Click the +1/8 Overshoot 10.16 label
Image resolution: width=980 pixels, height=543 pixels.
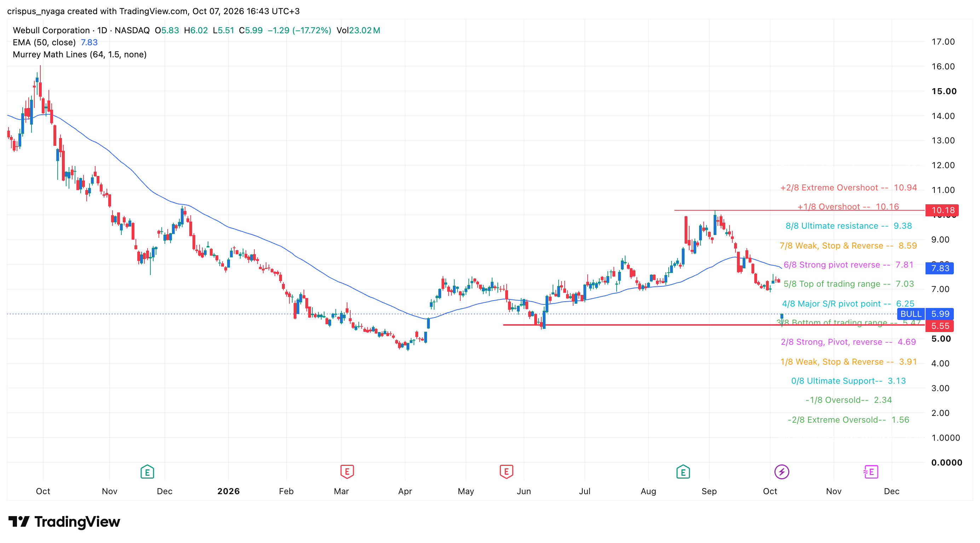[848, 207]
